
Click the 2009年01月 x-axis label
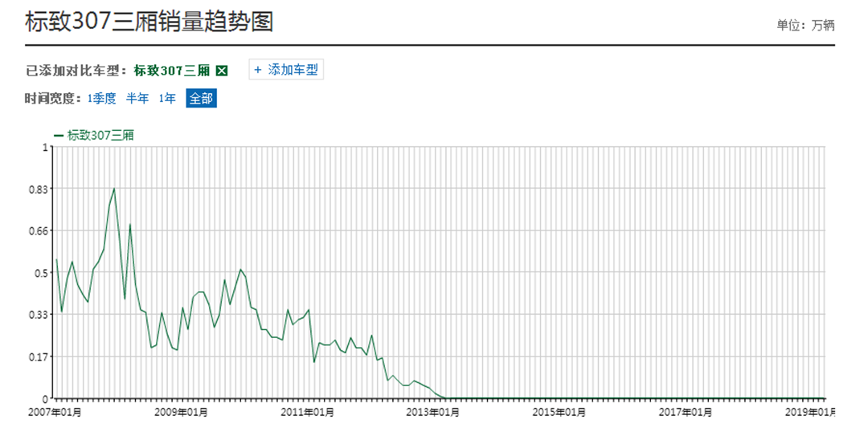pos(183,412)
